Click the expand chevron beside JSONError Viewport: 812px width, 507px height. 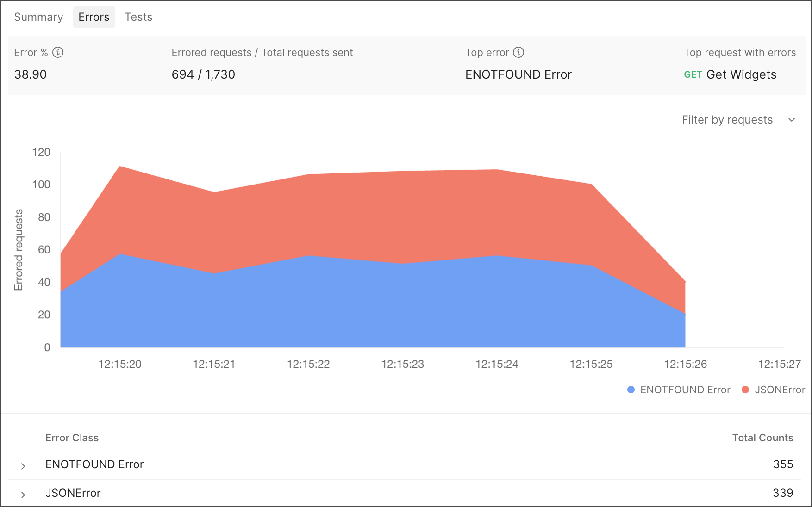click(23, 494)
